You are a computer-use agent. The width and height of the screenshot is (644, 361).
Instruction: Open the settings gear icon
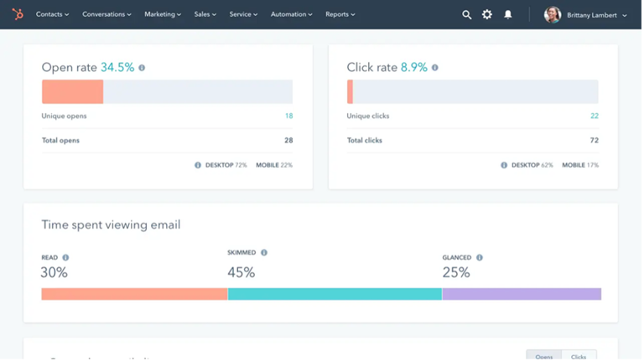click(489, 15)
